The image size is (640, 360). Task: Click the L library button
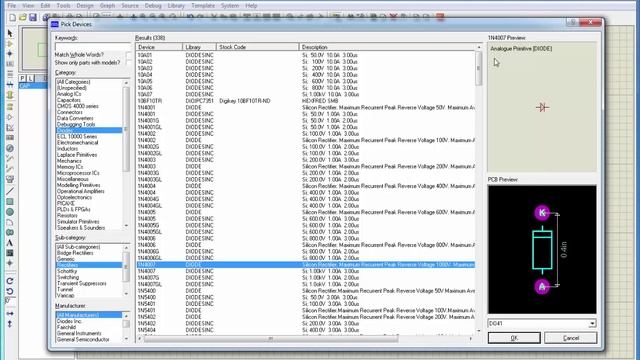pos(31,78)
